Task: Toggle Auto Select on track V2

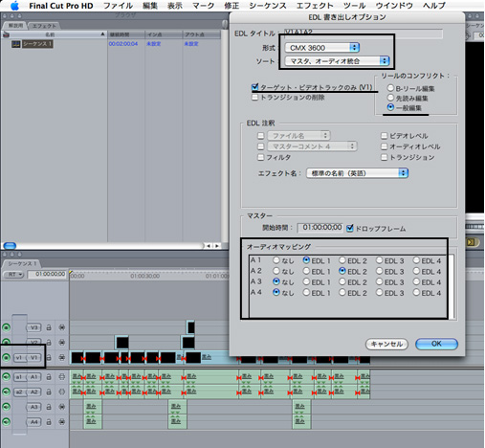Action: 62,343
